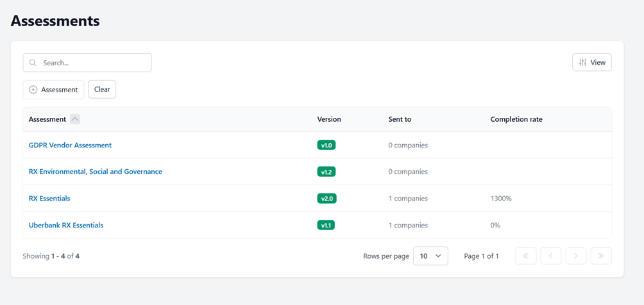The height and width of the screenshot is (305, 644).
Task: Open the RX Essentials assessment
Action: tap(49, 199)
